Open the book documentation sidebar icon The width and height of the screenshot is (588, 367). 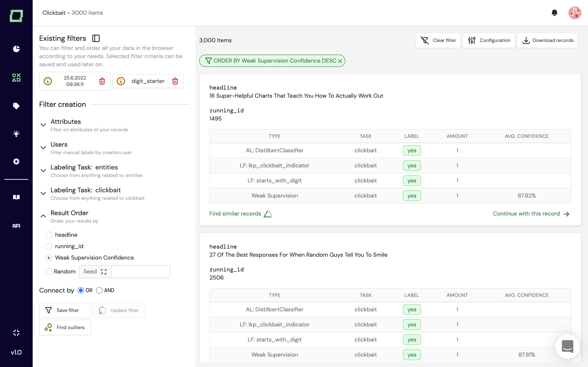point(16,197)
